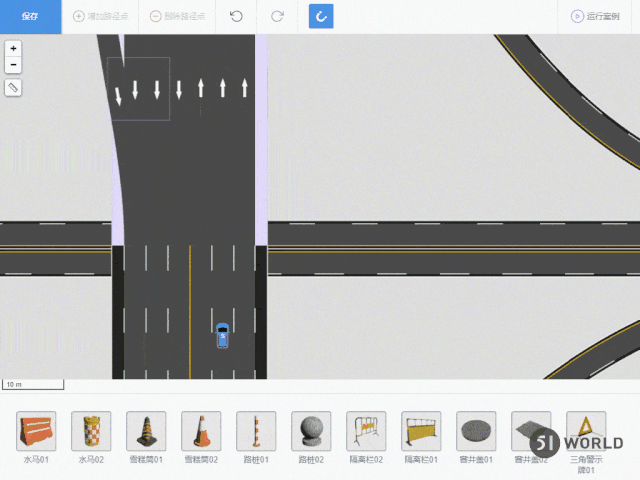Undo the last action
Viewport: 640px width, 480px height.
(236, 16)
